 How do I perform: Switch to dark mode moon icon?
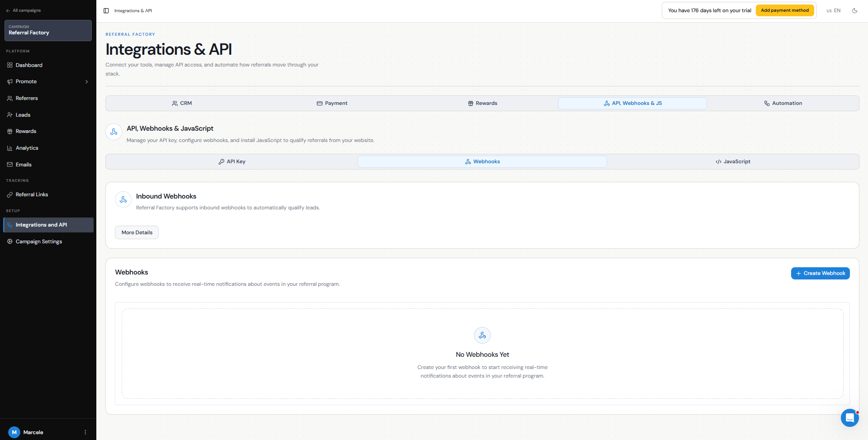854,11
